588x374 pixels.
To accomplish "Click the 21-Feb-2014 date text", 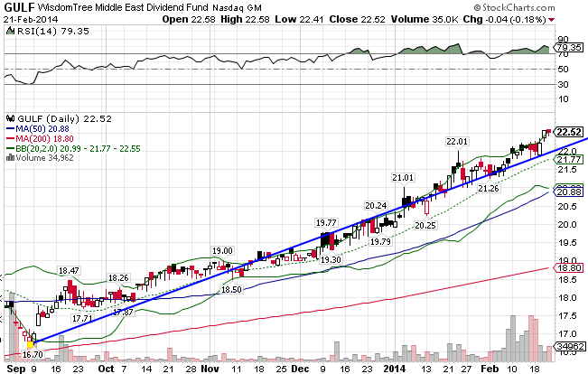I will (31, 20).
